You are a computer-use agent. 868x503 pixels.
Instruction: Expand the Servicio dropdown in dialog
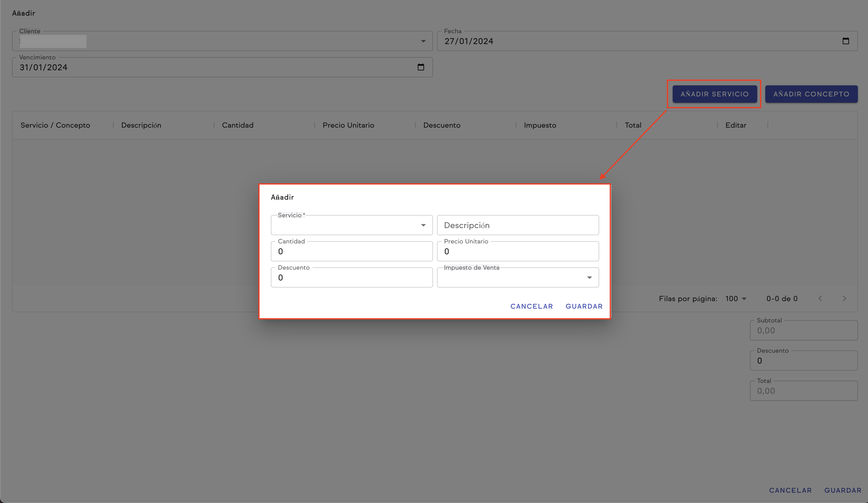click(x=423, y=225)
